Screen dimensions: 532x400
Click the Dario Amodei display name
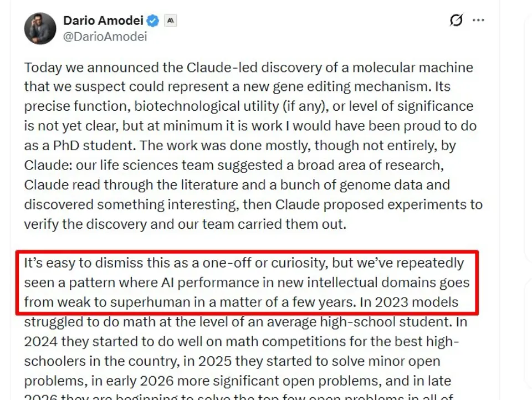pos(103,20)
